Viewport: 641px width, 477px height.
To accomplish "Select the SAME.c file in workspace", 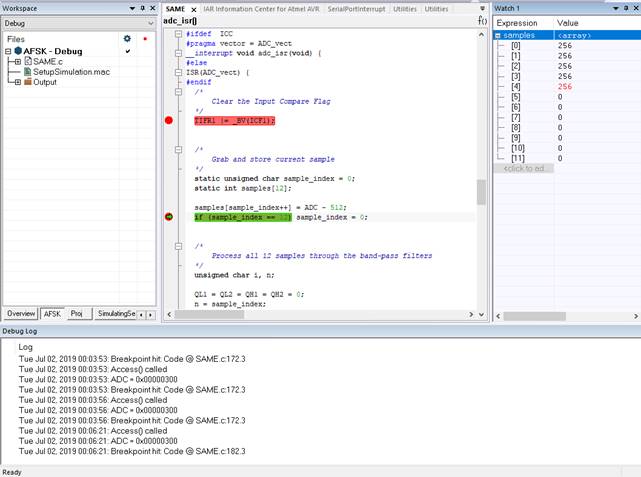I will click(x=47, y=62).
